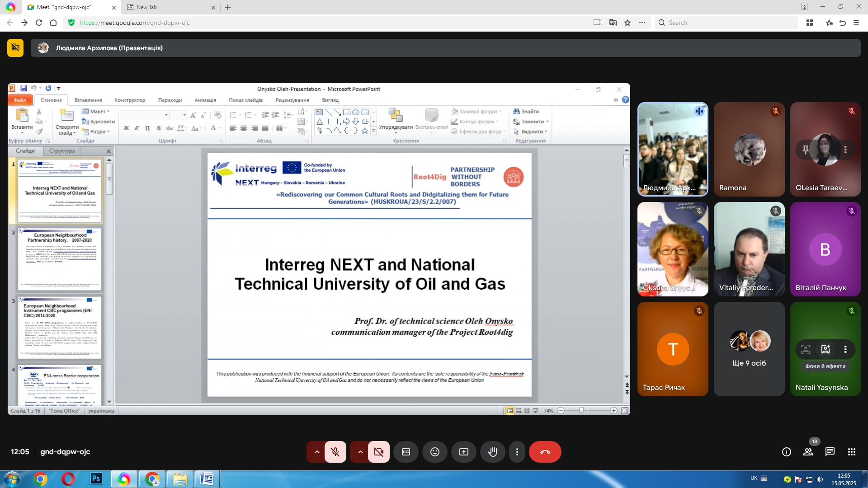Image resolution: width=868 pixels, height=488 pixels.
Task: Reload the page in the browser
Action: (39, 23)
